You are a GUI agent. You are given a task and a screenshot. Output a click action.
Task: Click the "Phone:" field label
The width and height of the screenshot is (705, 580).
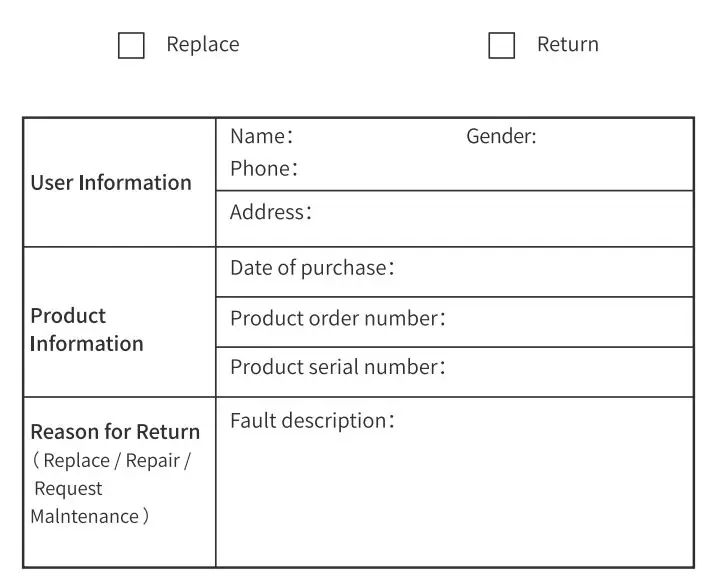point(264,169)
